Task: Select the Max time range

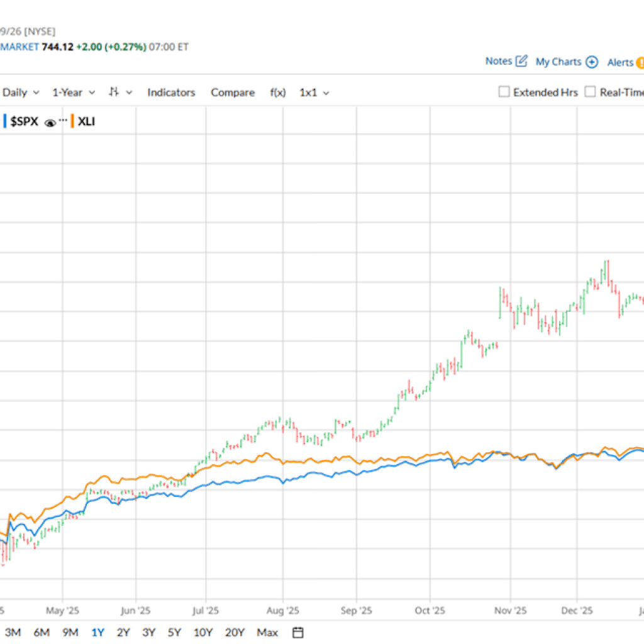Action: pos(267,632)
